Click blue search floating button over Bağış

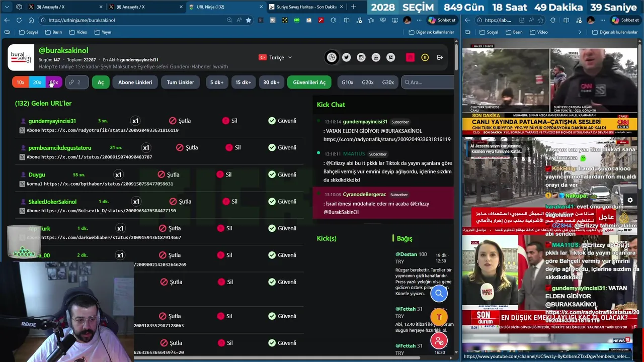click(x=439, y=294)
